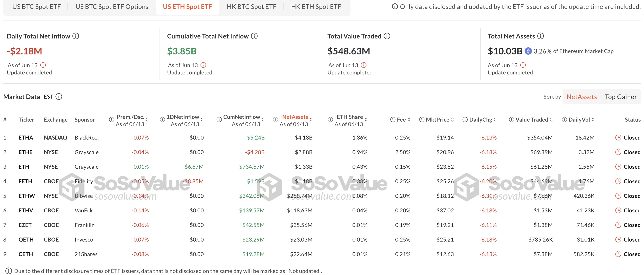The height and width of the screenshot is (275, 644).
Task: Toggle sort arrows on Value Traded column
Action: tap(551, 120)
